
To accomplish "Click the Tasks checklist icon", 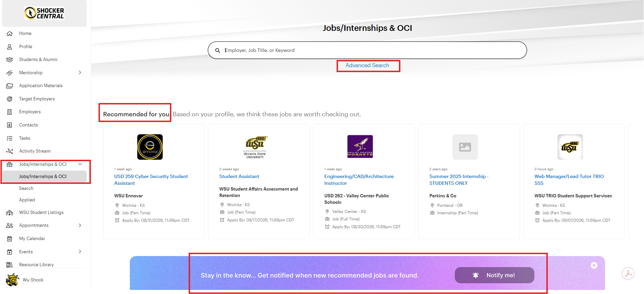I will pos(9,138).
